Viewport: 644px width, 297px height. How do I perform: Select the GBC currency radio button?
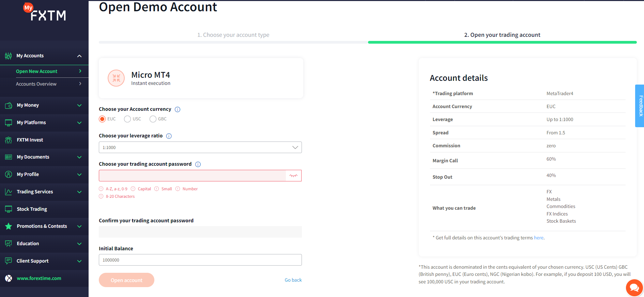153,119
